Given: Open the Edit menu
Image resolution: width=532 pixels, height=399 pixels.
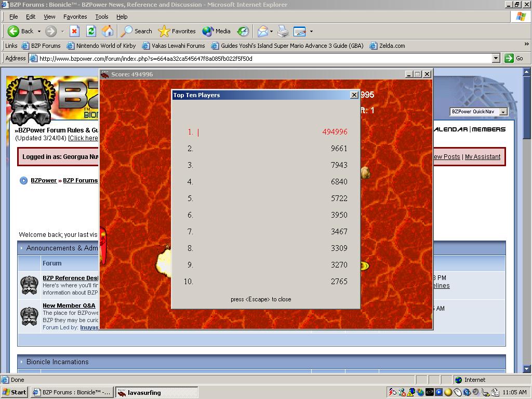Looking at the screenshot, I should pos(31,17).
